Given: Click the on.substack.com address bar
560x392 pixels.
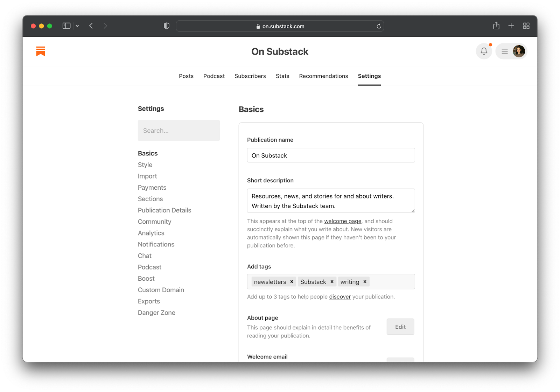Looking at the screenshot, I should coord(280,26).
